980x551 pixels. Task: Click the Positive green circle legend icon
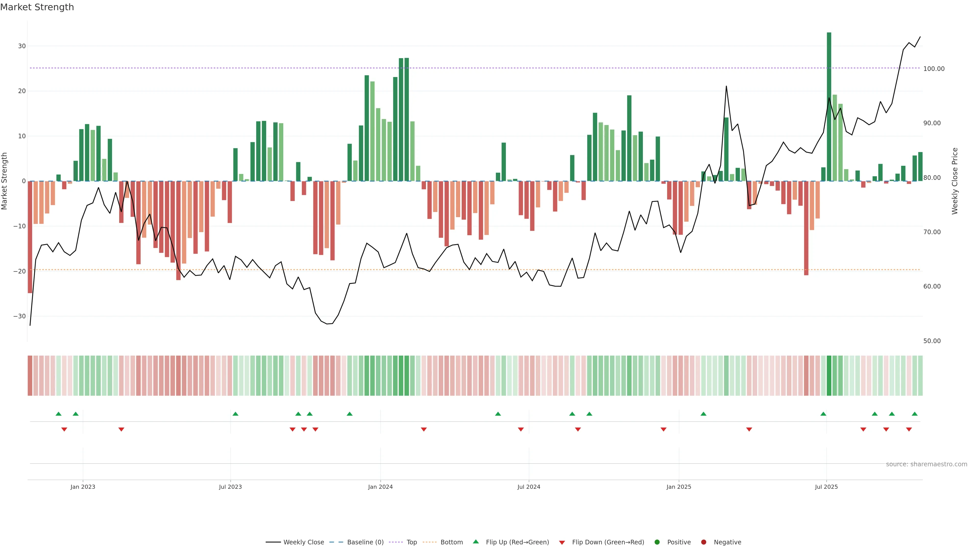click(x=657, y=542)
